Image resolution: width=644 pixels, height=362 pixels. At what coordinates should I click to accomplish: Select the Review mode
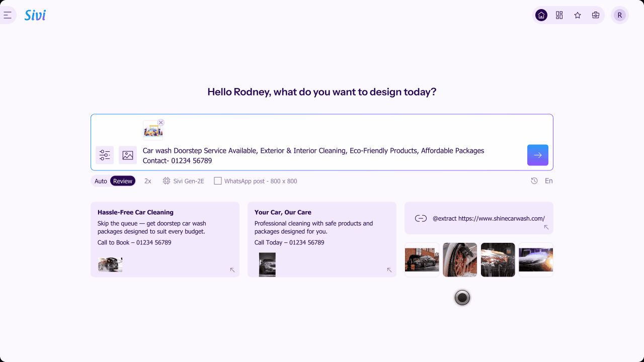tap(123, 181)
